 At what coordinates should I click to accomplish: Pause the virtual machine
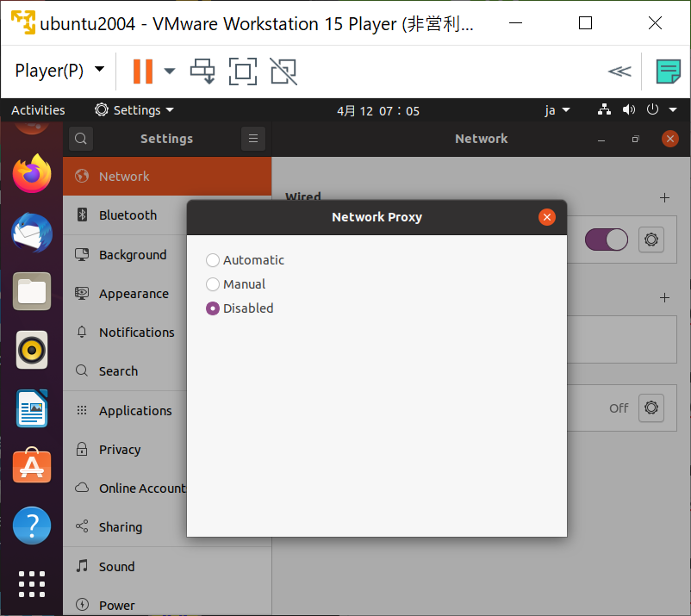(143, 71)
